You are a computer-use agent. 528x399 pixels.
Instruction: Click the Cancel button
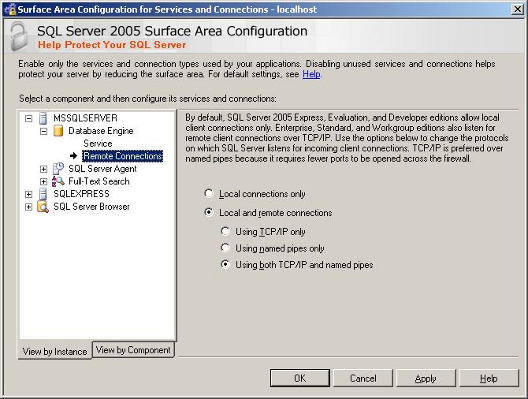pyautogui.click(x=363, y=378)
